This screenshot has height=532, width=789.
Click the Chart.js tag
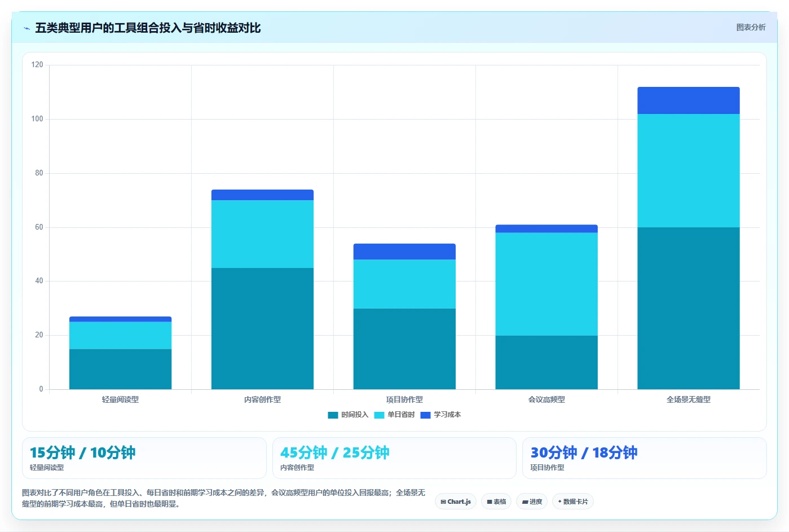pyautogui.click(x=456, y=502)
